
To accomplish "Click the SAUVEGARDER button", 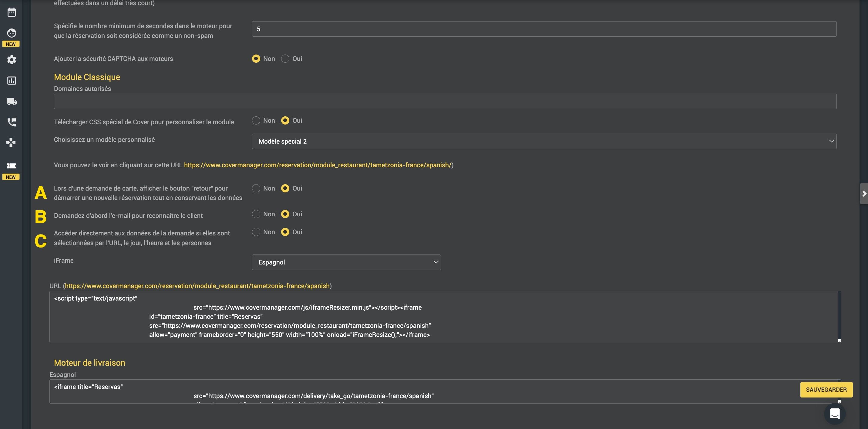I will pos(826,390).
